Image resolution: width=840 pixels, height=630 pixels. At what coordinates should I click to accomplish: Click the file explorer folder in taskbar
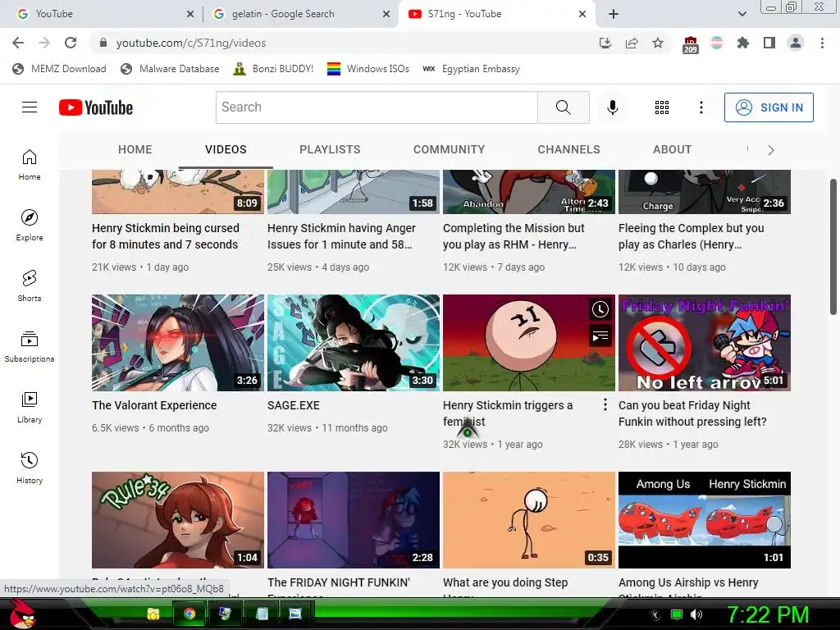coord(153,614)
